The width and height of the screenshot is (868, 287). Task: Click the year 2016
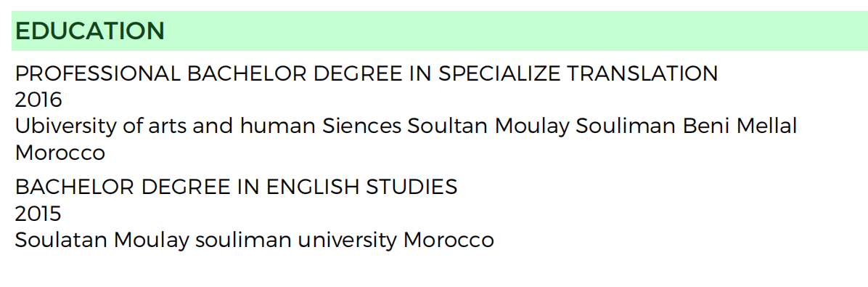click(x=38, y=100)
